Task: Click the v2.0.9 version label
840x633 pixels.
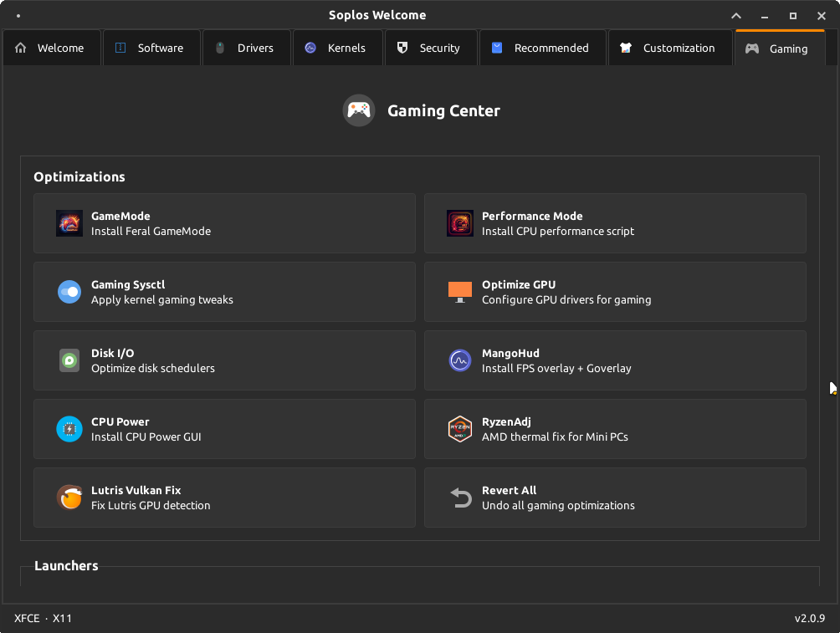Action: click(x=810, y=618)
